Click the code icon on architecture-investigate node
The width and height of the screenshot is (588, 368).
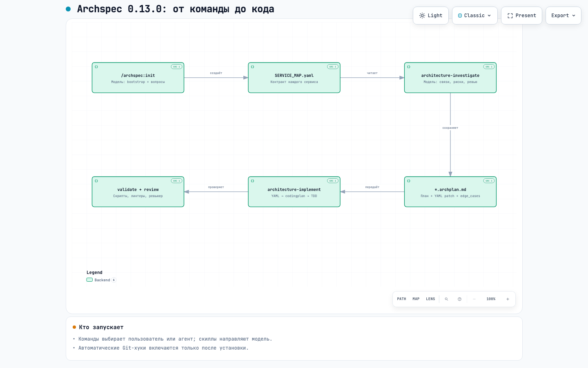tap(409, 67)
